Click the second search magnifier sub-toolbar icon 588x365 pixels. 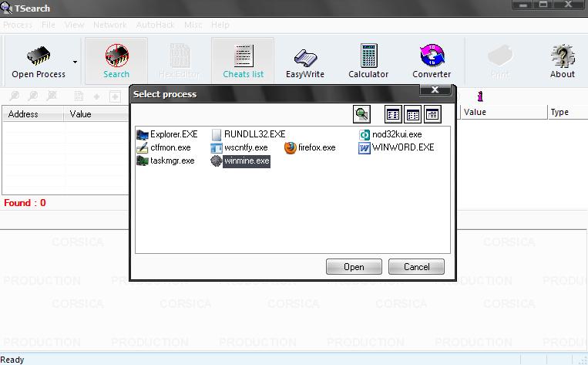tap(33, 96)
